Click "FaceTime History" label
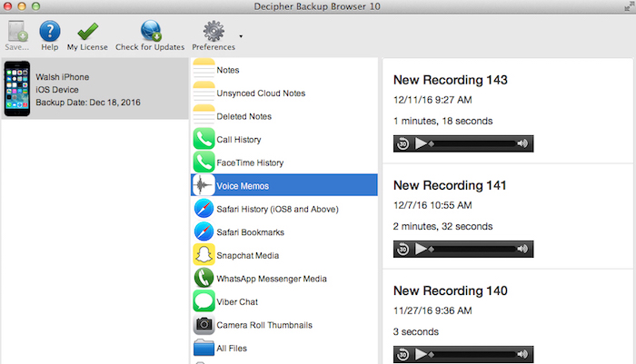The height and width of the screenshot is (364, 636). (x=250, y=162)
